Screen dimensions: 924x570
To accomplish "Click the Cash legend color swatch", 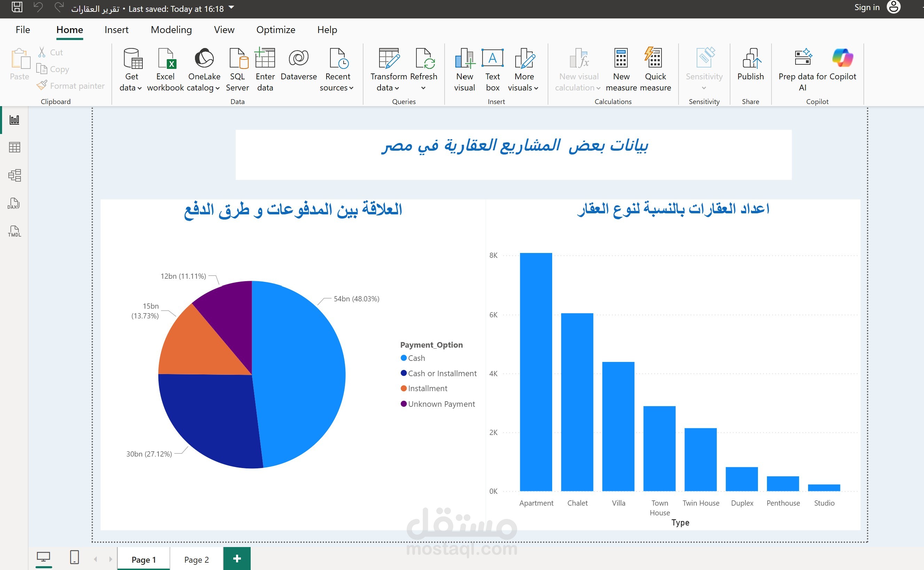I will (404, 358).
